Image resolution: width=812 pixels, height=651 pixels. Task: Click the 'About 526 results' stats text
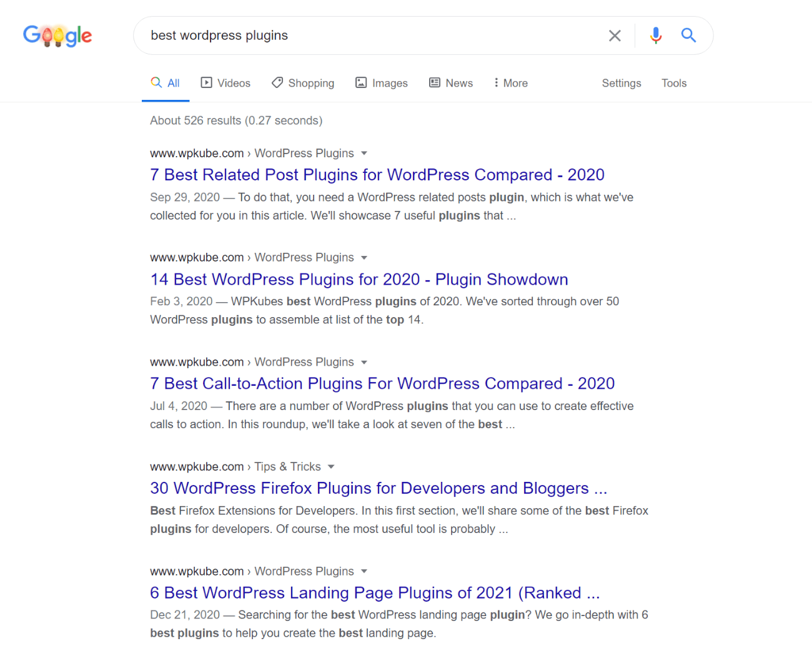(236, 120)
